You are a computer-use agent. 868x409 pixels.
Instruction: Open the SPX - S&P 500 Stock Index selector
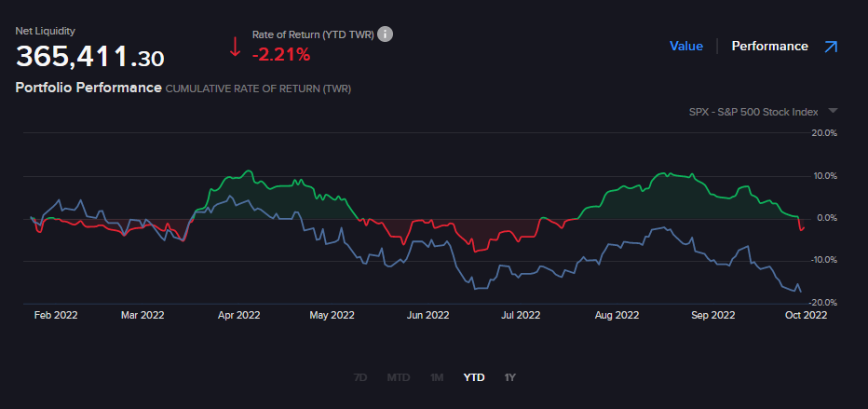click(753, 112)
